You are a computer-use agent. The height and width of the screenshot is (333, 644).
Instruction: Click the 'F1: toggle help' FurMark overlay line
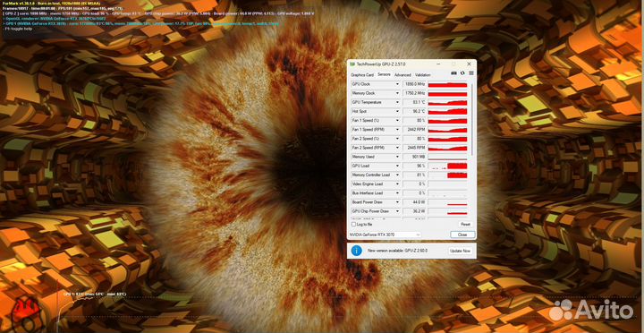pos(19,29)
